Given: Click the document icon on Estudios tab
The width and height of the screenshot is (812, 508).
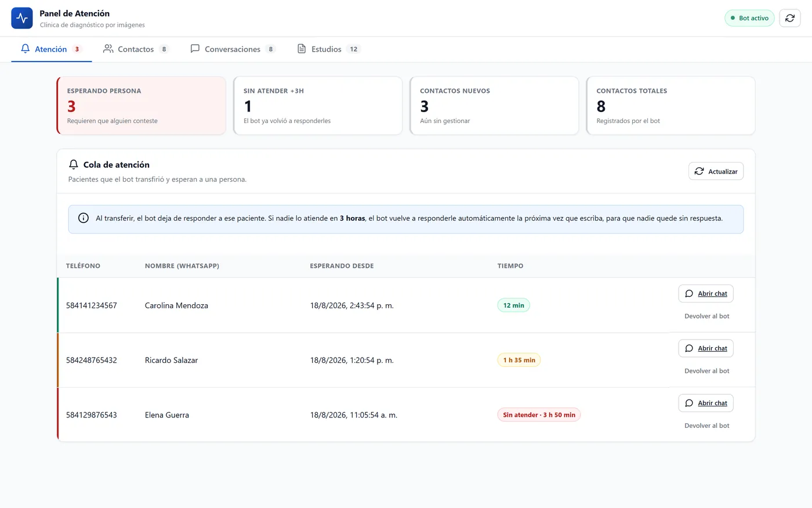Looking at the screenshot, I should point(302,49).
